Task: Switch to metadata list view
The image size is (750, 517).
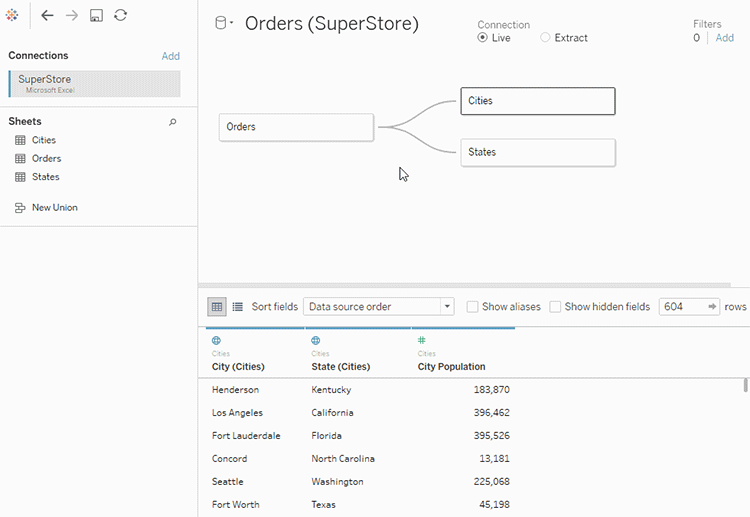Action: [238, 307]
